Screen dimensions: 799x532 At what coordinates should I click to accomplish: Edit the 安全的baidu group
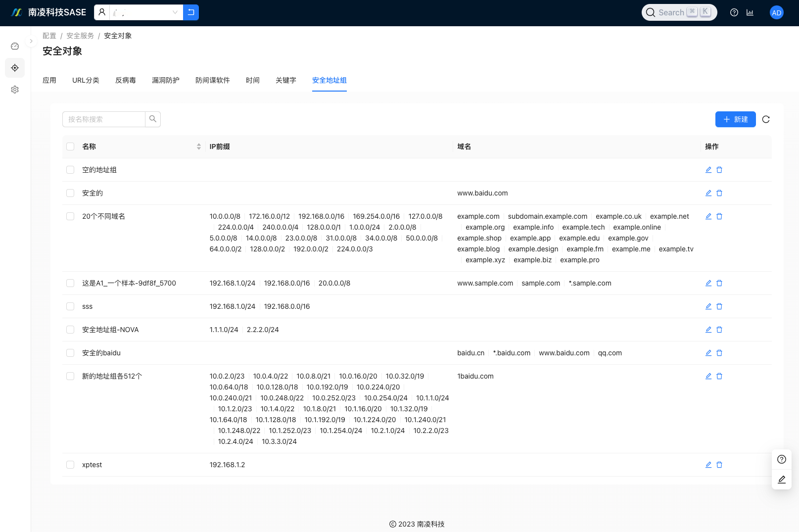click(708, 353)
